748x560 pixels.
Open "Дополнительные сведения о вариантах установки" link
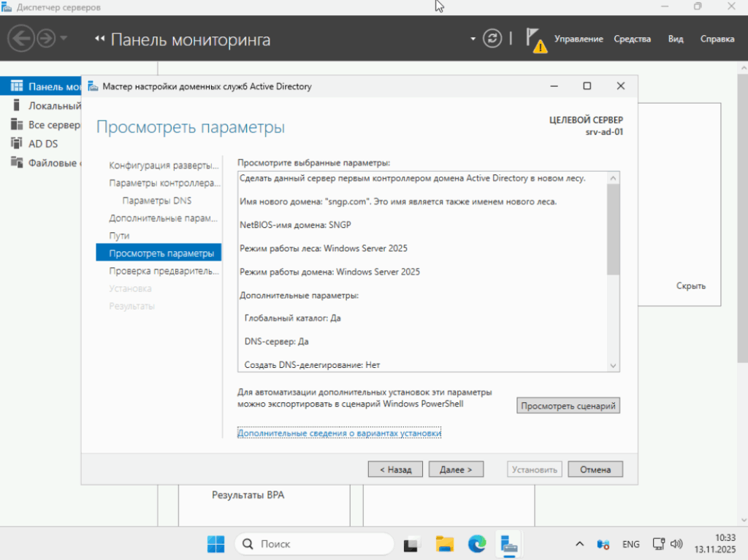pyautogui.click(x=339, y=432)
